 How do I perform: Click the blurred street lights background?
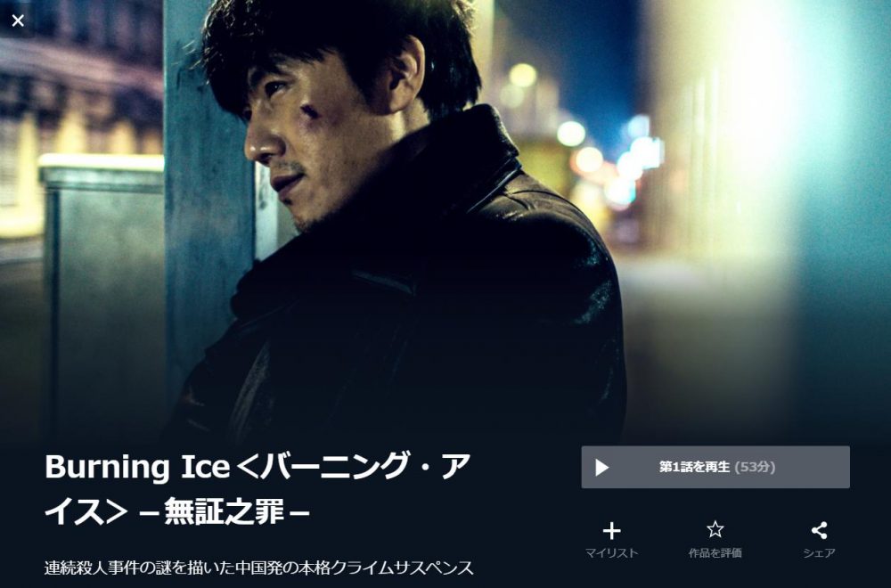[602, 148]
